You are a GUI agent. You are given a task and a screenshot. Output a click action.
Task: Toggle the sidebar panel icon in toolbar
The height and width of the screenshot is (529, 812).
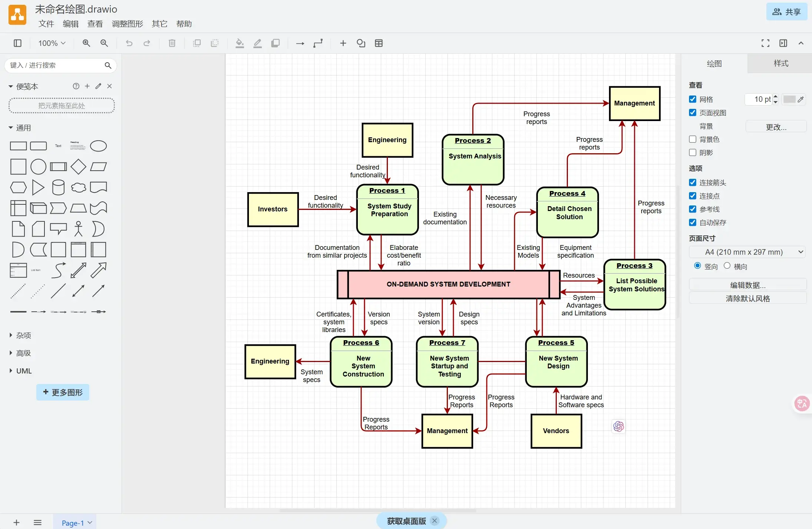17,43
